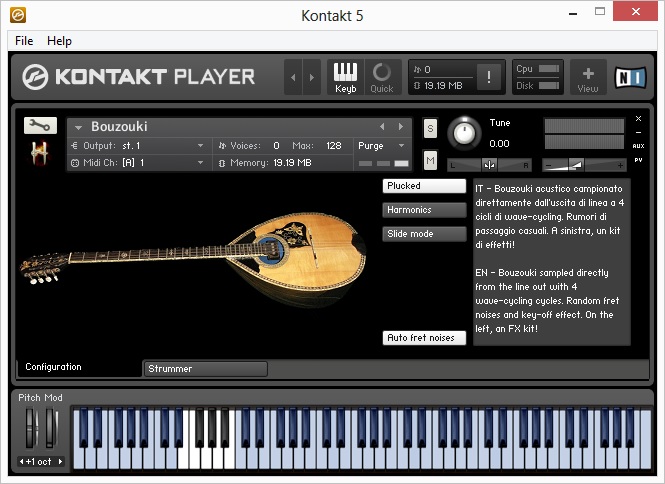The height and width of the screenshot is (484, 665).
Task: Click the instrument volume slider
Action: click(584, 165)
